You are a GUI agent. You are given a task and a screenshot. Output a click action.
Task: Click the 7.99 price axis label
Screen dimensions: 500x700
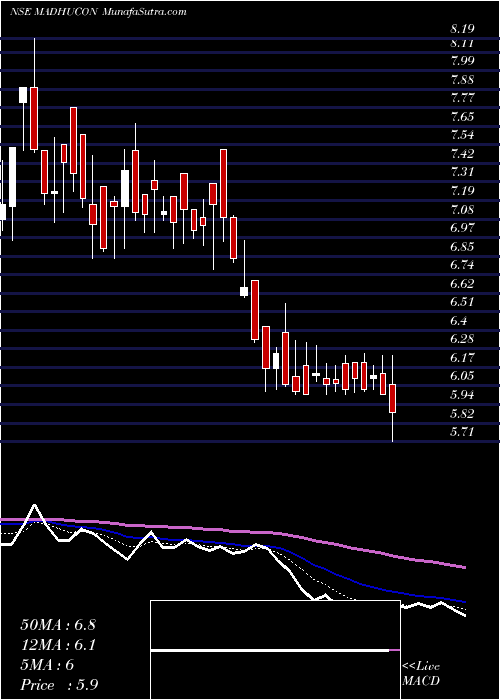pos(462,61)
